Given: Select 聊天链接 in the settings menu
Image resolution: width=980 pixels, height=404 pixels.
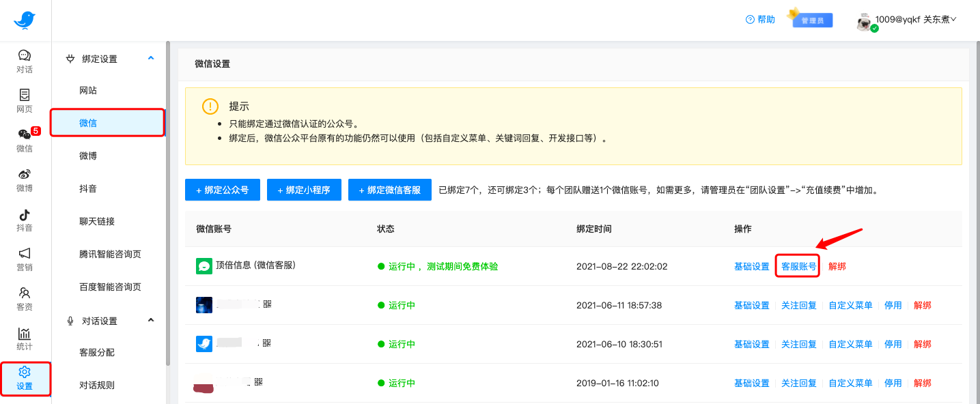Looking at the screenshot, I should [97, 221].
